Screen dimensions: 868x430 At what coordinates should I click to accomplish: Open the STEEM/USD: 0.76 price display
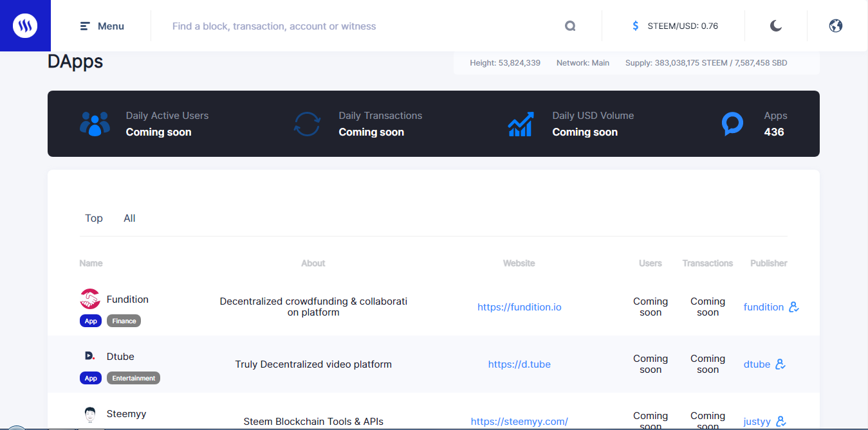683,26
